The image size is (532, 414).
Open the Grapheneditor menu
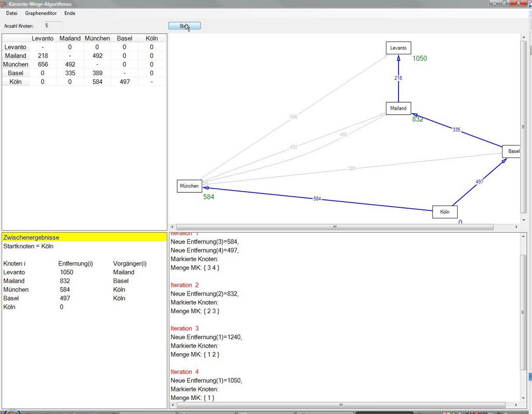point(41,13)
